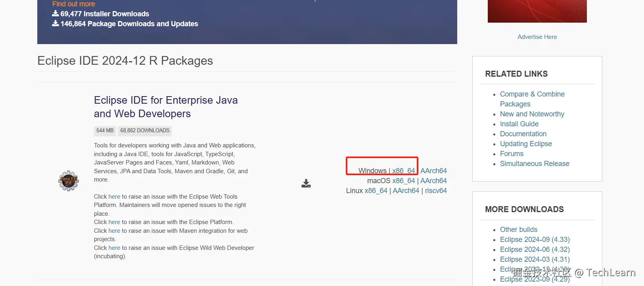This screenshot has width=644, height=286.
Task: Download macOS x86_64 package
Action: pos(404,181)
